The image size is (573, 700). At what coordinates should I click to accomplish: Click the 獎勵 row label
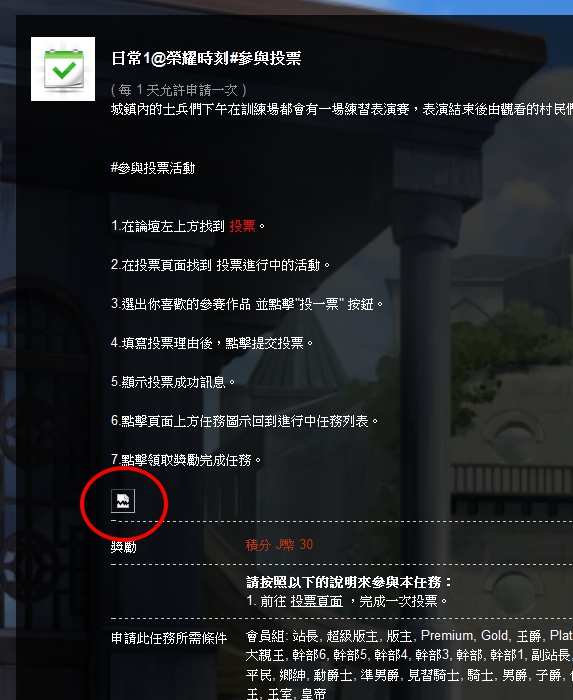[x=124, y=546]
